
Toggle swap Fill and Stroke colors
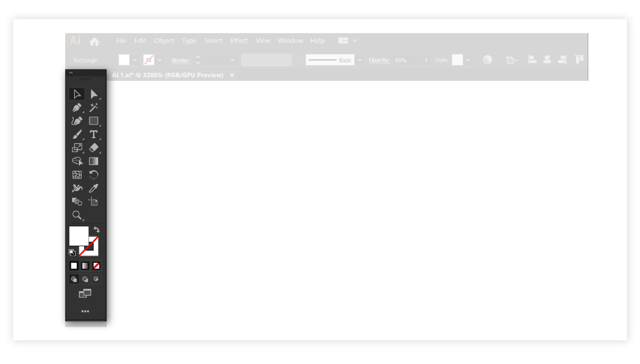97,230
